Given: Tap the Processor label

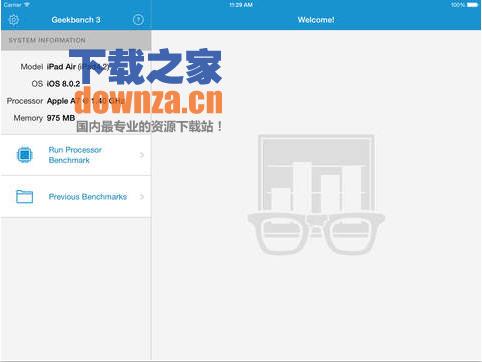Looking at the screenshot, I should click(25, 101).
